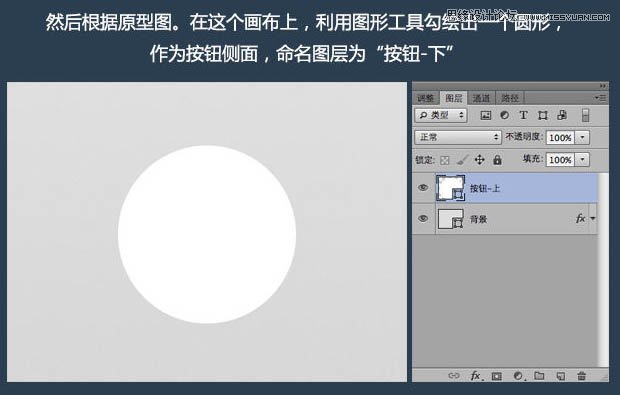Click the 不透明度 opacity value field
Viewport: 620px width, 395px height.
coord(560,138)
